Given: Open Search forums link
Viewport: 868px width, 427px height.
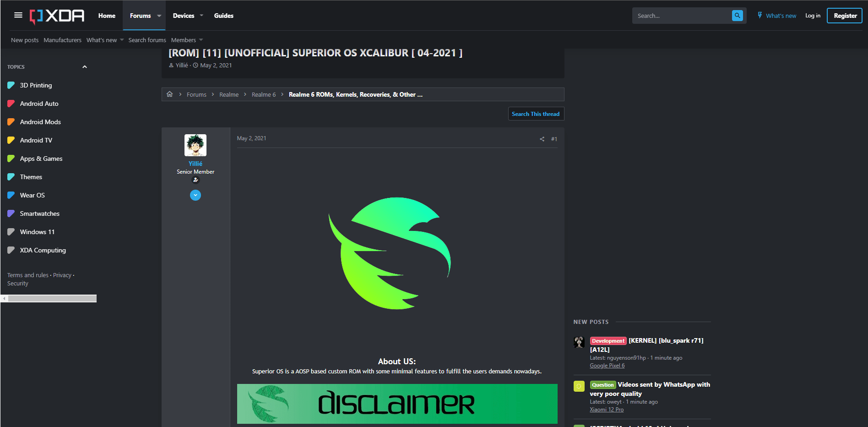Looking at the screenshot, I should pyautogui.click(x=147, y=40).
